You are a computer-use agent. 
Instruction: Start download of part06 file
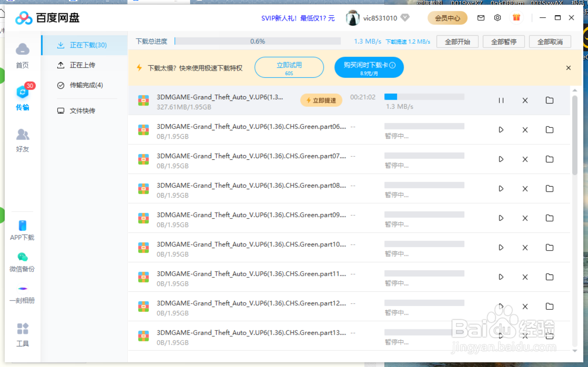[x=501, y=130]
